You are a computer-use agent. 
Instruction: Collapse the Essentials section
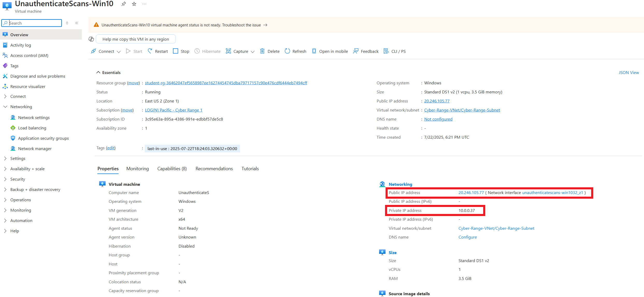click(x=98, y=72)
